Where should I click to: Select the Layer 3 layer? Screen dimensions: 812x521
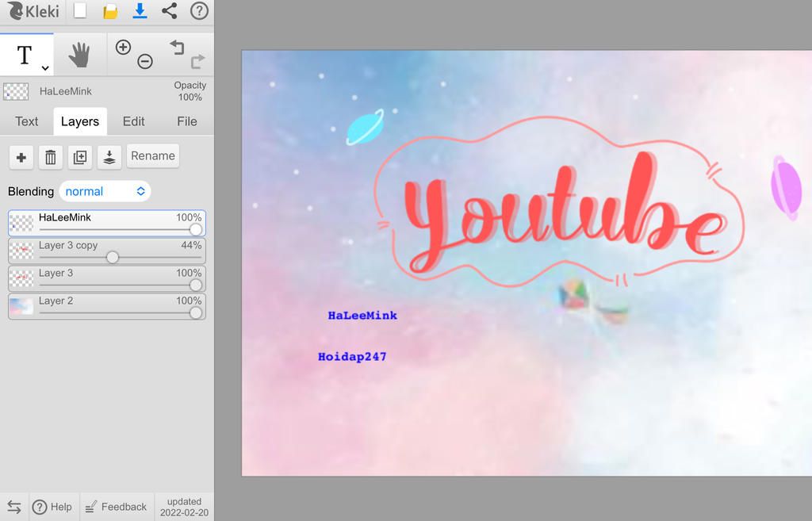pos(107,278)
